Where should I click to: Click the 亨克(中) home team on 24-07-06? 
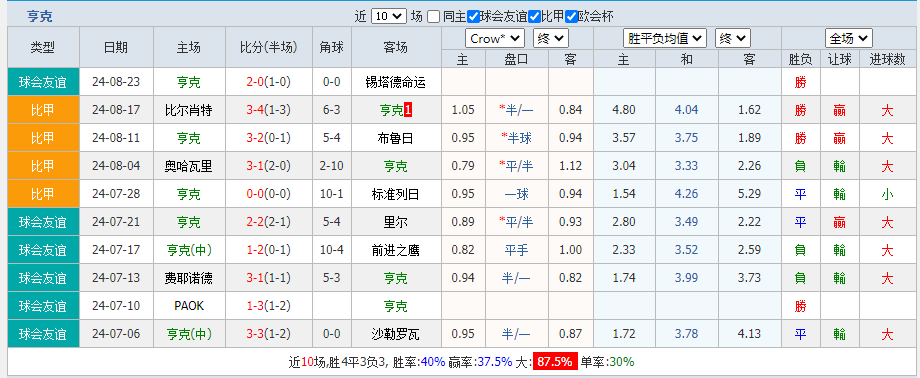pyautogui.click(x=189, y=334)
